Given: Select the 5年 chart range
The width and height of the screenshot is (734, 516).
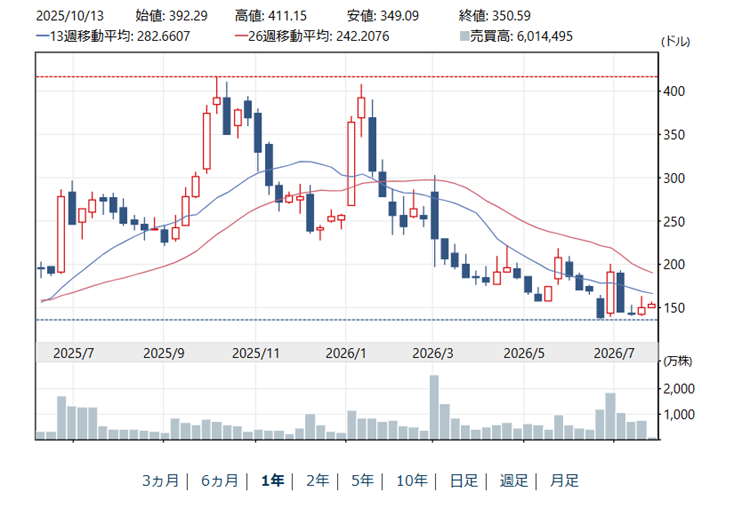Looking at the screenshot, I should (x=362, y=480).
